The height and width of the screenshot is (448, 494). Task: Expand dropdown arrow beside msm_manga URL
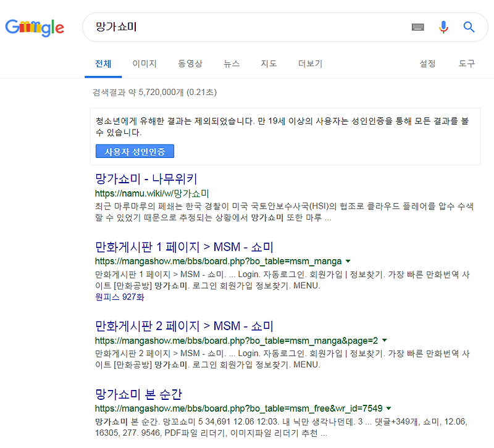(348, 261)
